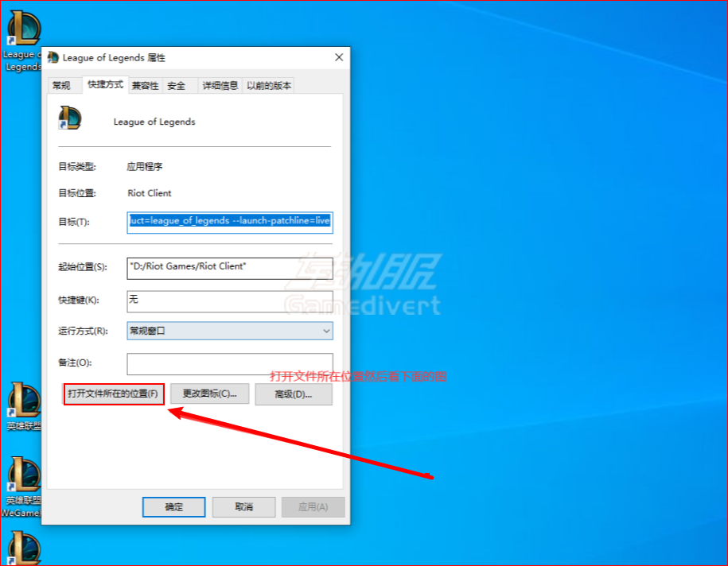Open the 详细信息 tab
The image size is (728, 566).
(x=220, y=85)
